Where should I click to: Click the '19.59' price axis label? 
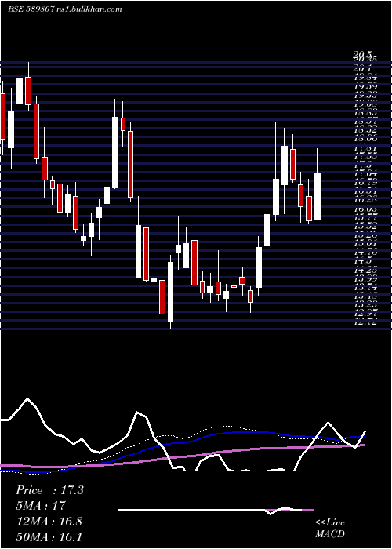[x=365, y=86]
